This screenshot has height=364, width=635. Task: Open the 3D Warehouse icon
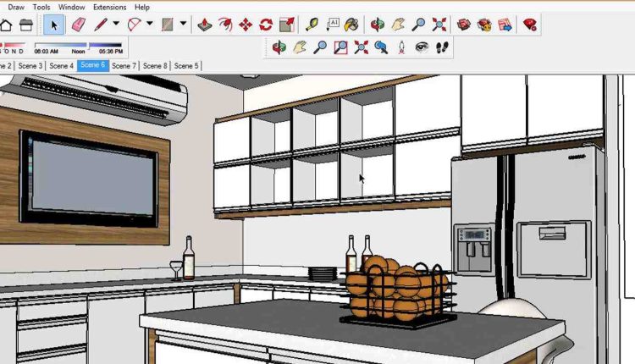click(x=464, y=25)
